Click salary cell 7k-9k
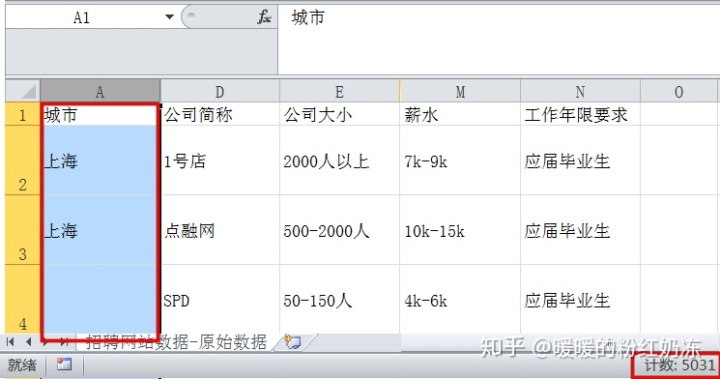This screenshot has height=379, width=720. click(x=460, y=160)
